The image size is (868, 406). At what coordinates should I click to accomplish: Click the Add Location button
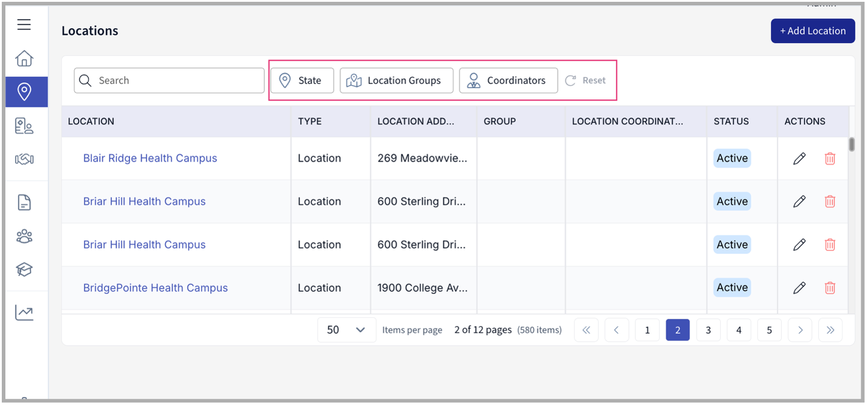812,31
